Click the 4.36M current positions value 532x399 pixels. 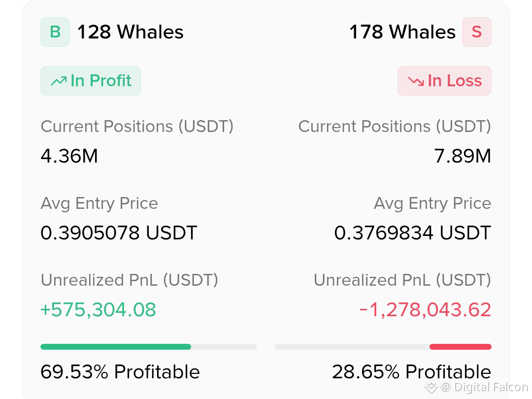click(x=69, y=156)
